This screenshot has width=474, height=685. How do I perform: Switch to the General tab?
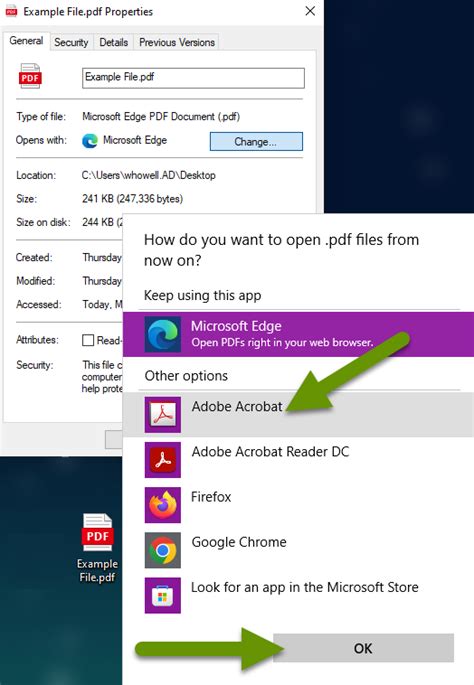(26, 41)
